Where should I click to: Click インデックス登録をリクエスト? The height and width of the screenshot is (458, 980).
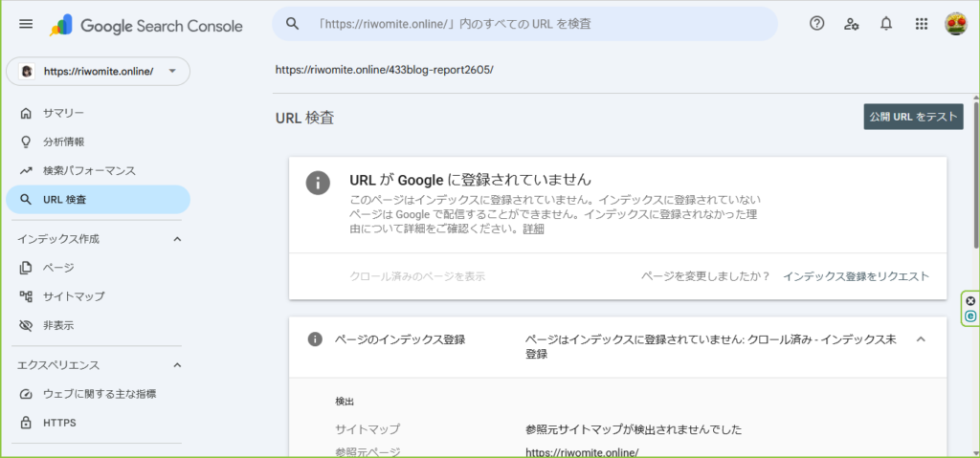[x=857, y=276]
